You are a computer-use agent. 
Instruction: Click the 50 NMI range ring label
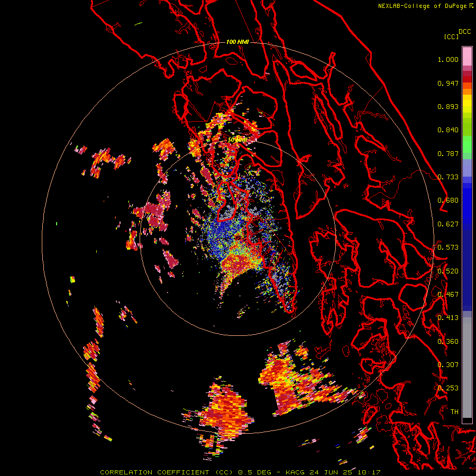[x=237, y=140]
